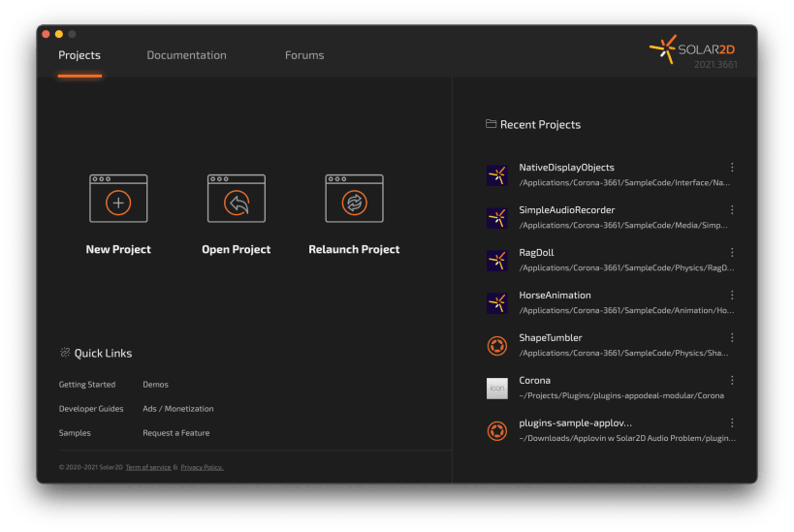Open the options menu for Corona
Image resolution: width=794 pixels, height=532 pixels.
(732, 380)
